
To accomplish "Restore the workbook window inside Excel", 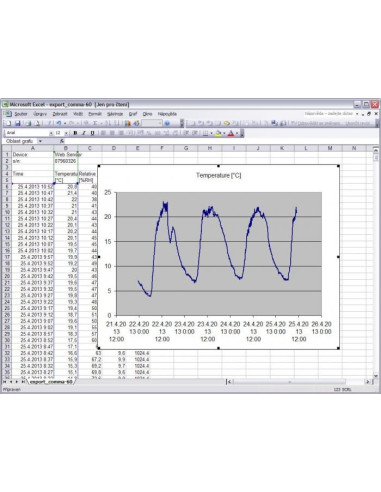I will click(x=369, y=114).
